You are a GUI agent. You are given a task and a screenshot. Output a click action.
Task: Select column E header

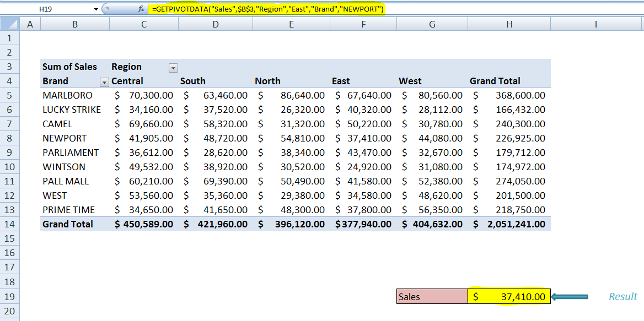coord(291,25)
